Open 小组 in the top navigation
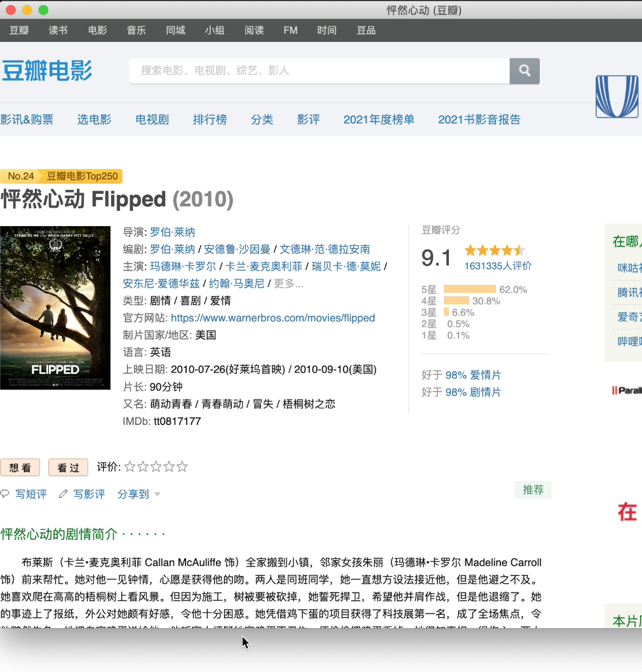This screenshot has width=642, height=672. (x=215, y=30)
